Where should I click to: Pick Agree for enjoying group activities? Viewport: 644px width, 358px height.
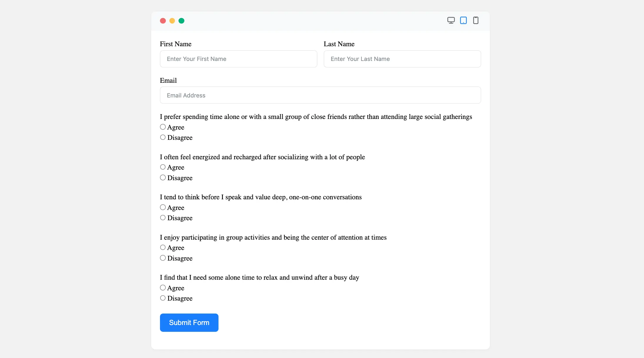click(163, 247)
